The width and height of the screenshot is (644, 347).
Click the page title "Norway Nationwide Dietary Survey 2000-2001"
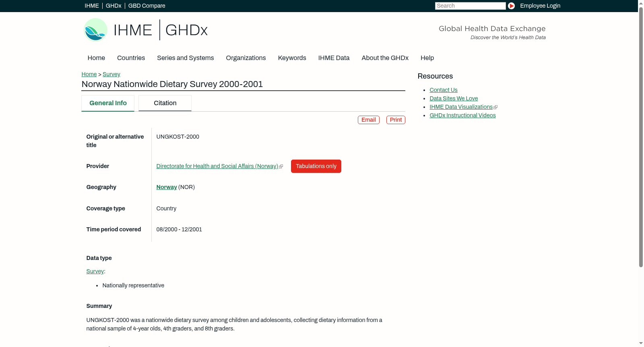click(172, 84)
